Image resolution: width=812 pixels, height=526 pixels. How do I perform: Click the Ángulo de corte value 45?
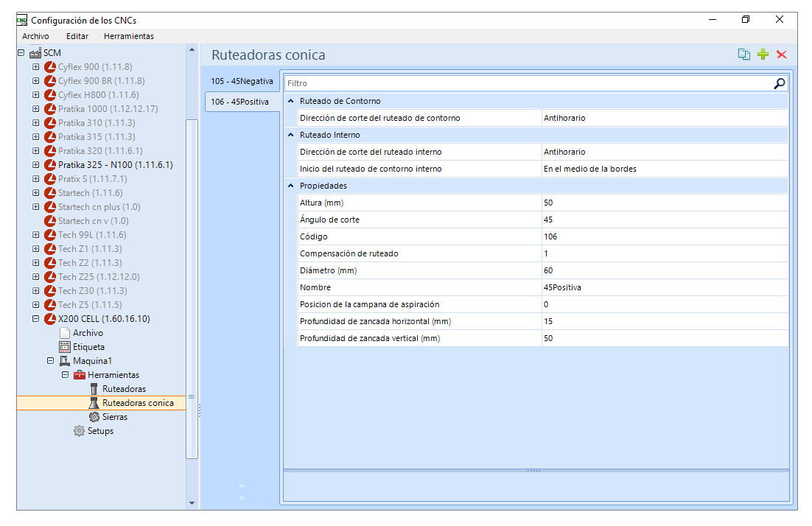point(665,220)
